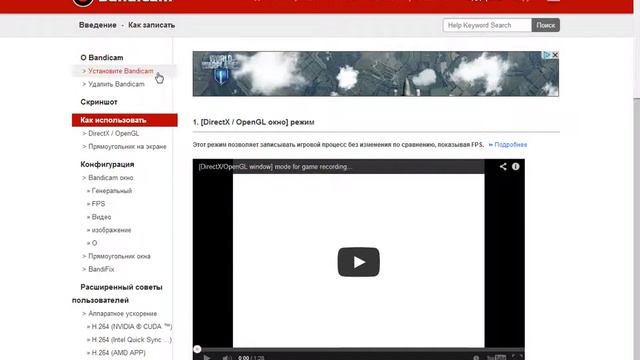This screenshot has height=360, width=640.
Task: Open the H.264 (NVIDIA CUDA) sub-item
Action: 132,327
